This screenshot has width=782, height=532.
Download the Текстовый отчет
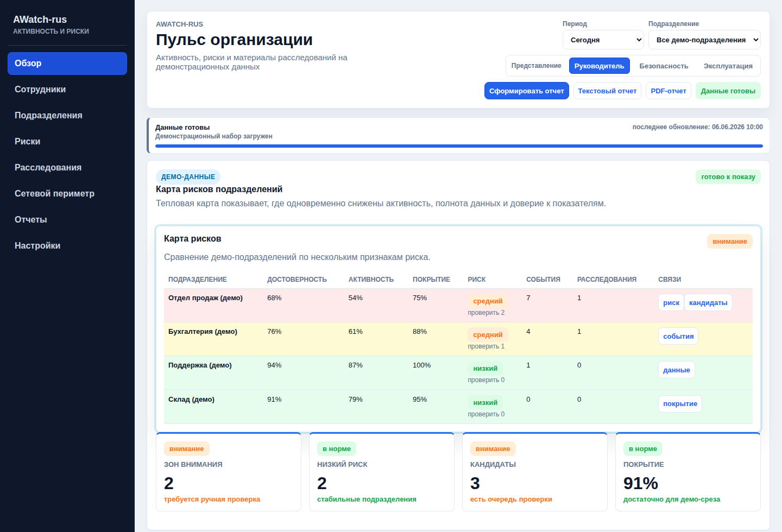coord(607,91)
